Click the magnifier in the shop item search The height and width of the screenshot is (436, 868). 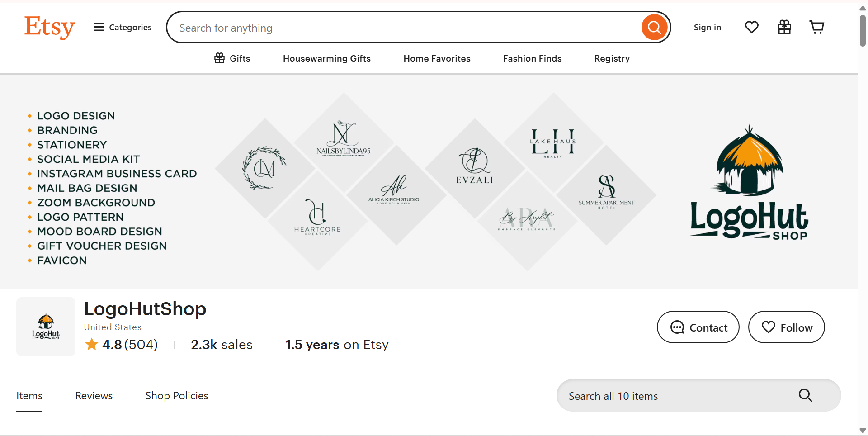tap(805, 395)
